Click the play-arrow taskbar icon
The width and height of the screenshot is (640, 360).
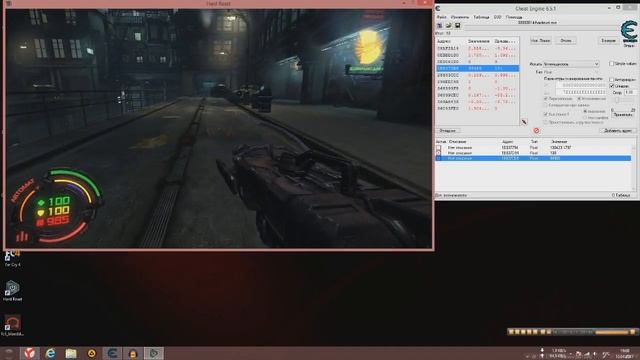[x=154, y=353]
